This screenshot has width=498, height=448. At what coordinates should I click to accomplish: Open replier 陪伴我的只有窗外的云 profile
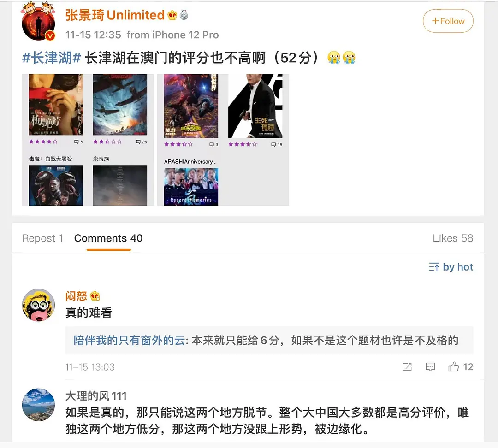click(x=129, y=340)
